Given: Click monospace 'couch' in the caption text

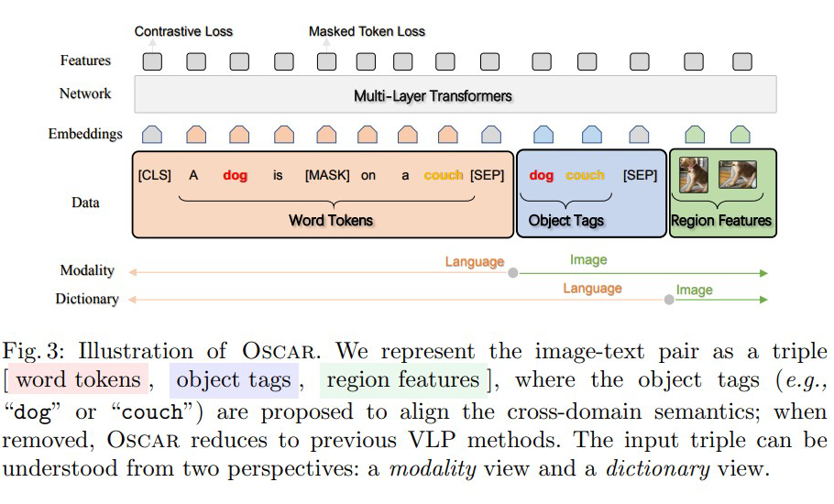Looking at the screenshot, I should pyautogui.click(x=152, y=412).
